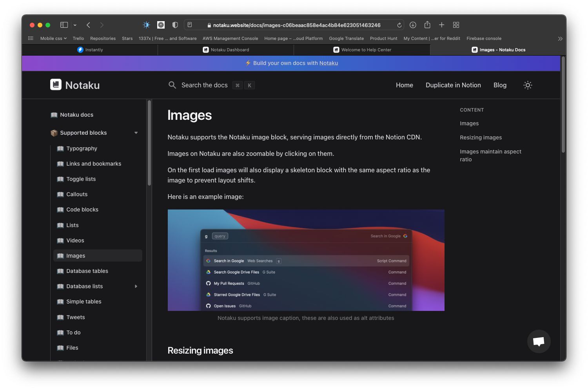
Task: Jump to Resizing images in Content
Action: point(481,137)
